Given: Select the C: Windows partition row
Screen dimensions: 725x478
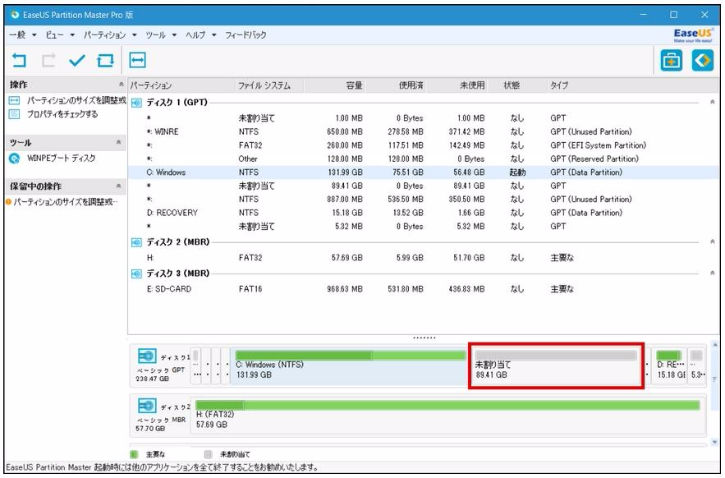Looking at the screenshot, I should tap(424, 172).
